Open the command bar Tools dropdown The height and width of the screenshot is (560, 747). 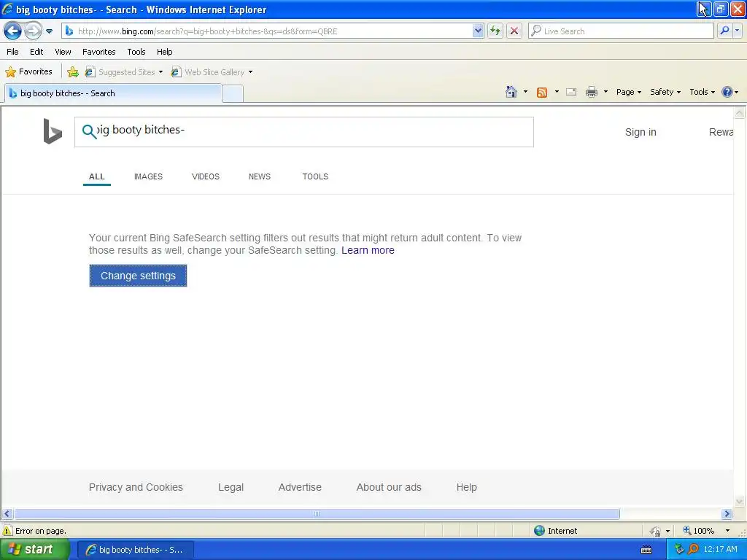pos(702,92)
